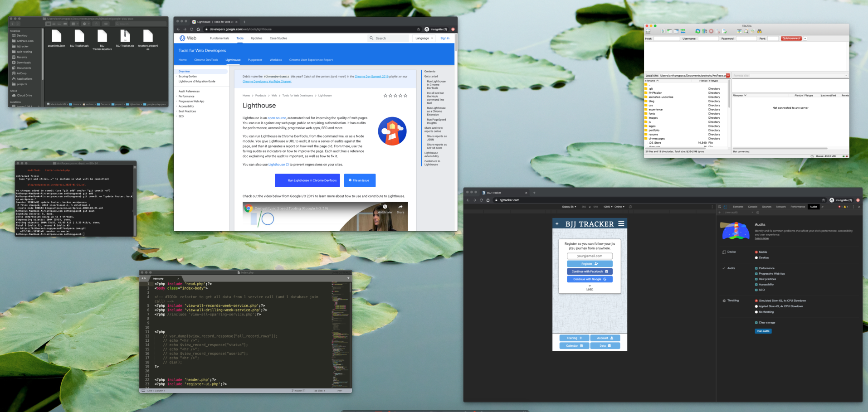
Task: Open FileZilla Local site path dropdown
Action: 728,76
